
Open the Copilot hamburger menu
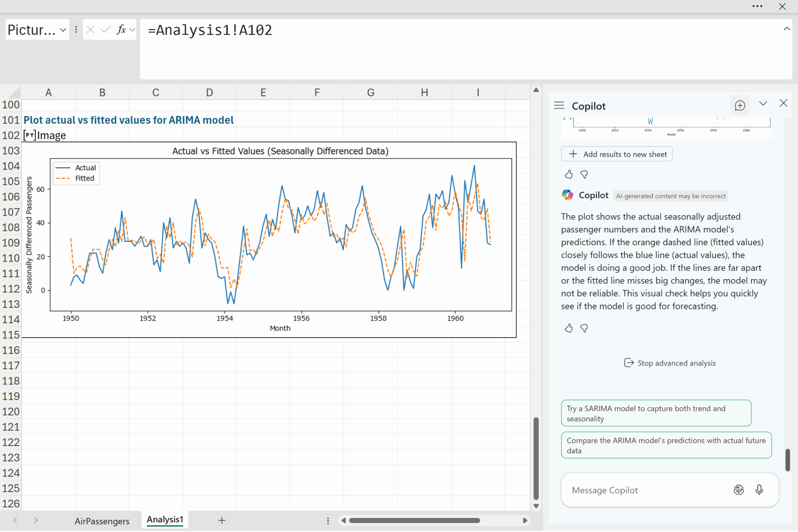click(559, 106)
